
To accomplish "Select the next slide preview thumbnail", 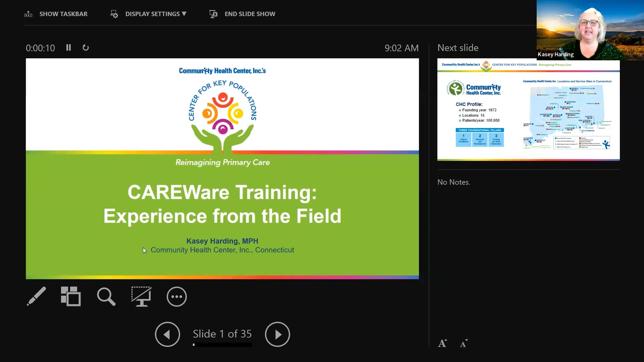I will (528, 111).
